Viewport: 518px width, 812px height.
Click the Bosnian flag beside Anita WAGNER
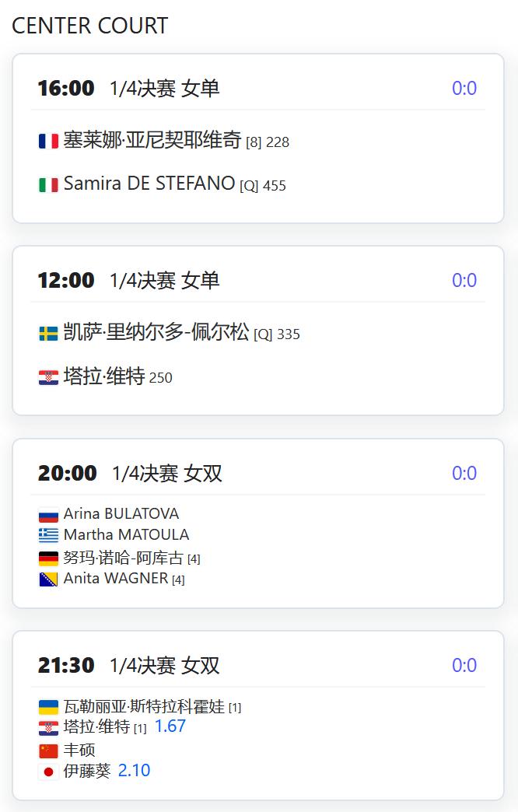click(49, 579)
